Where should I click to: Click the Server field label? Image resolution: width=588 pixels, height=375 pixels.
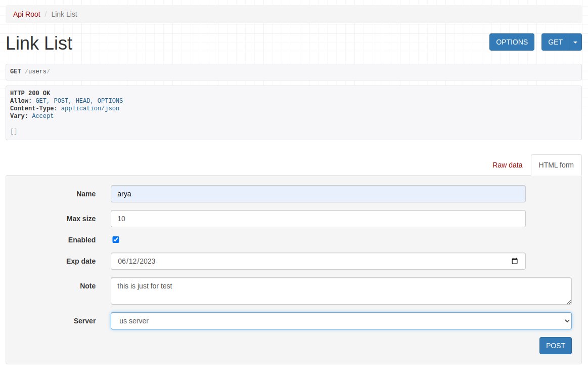tap(85, 321)
